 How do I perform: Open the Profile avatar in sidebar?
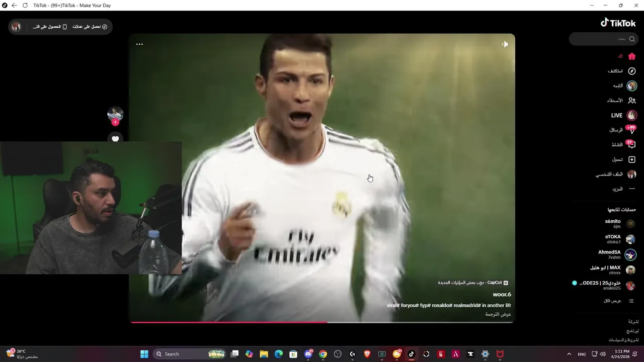[x=632, y=174]
